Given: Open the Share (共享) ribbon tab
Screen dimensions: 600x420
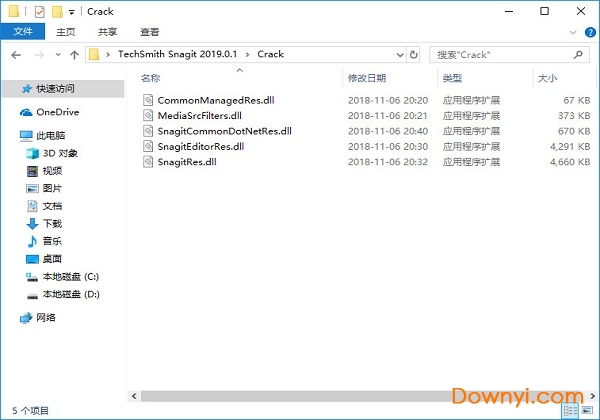Looking at the screenshot, I should [x=107, y=32].
